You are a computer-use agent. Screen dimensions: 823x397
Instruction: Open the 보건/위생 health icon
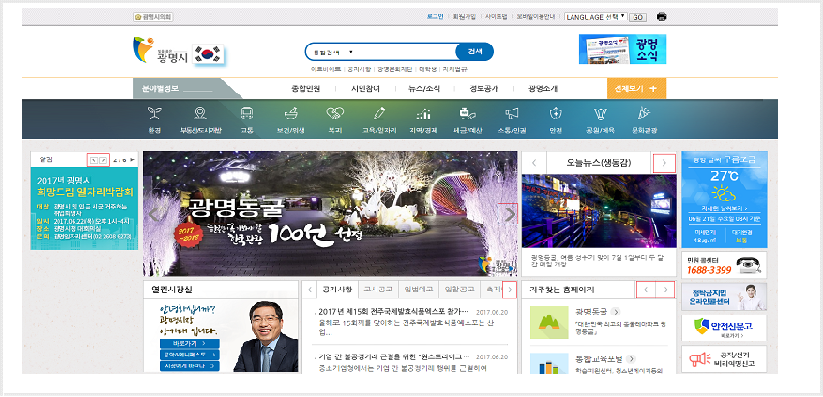coord(291,113)
